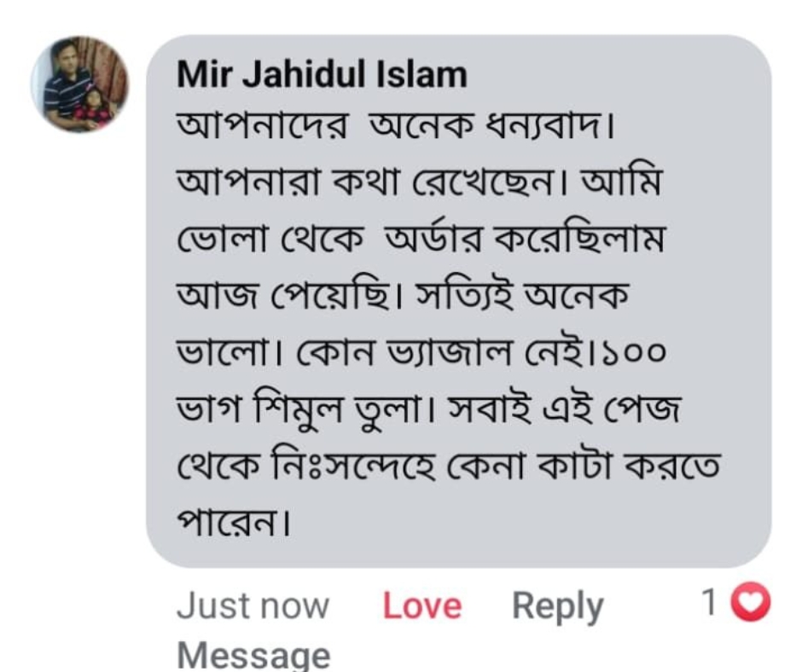Click the line reading আজ পেয়েছি
This screenshot has height=672, width=802.
tap(402, 295)
